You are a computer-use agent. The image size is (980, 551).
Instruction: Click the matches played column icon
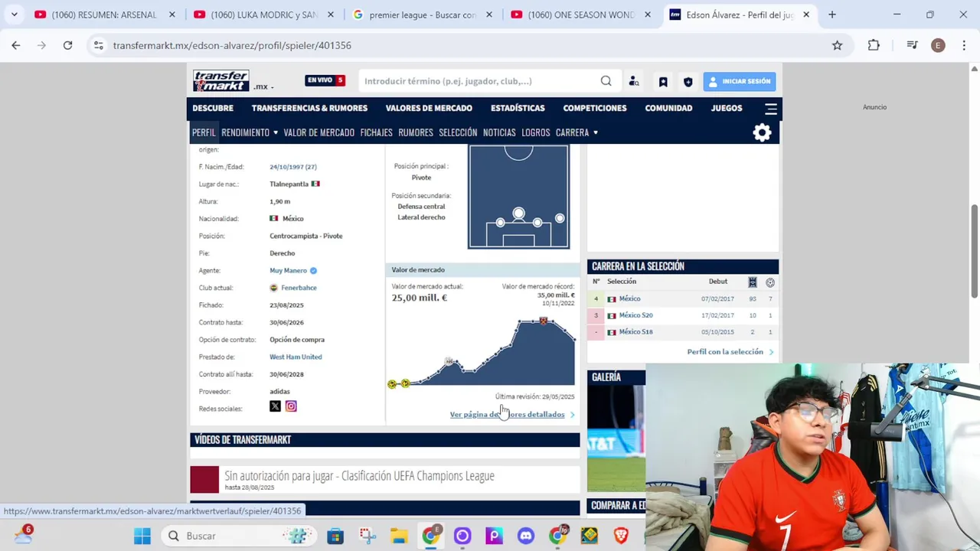(x=753, y=282)
